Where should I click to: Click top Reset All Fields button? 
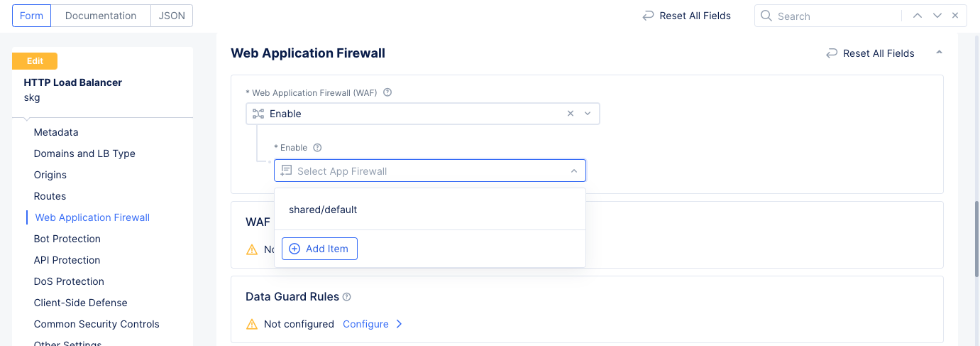pos(686,16)
